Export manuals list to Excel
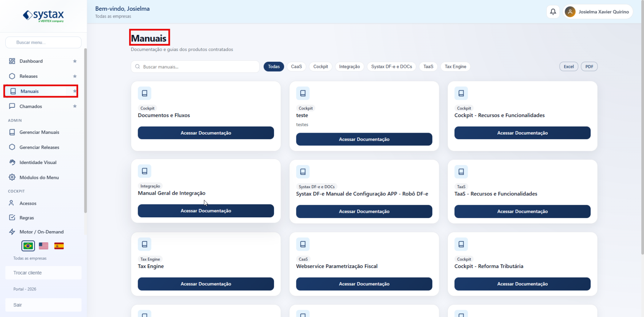The image size is (644, 317). (x=569, y=67)
